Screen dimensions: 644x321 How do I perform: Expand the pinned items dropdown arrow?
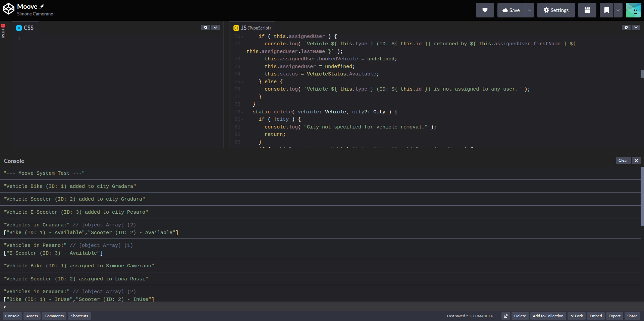[x=618, y=10]
